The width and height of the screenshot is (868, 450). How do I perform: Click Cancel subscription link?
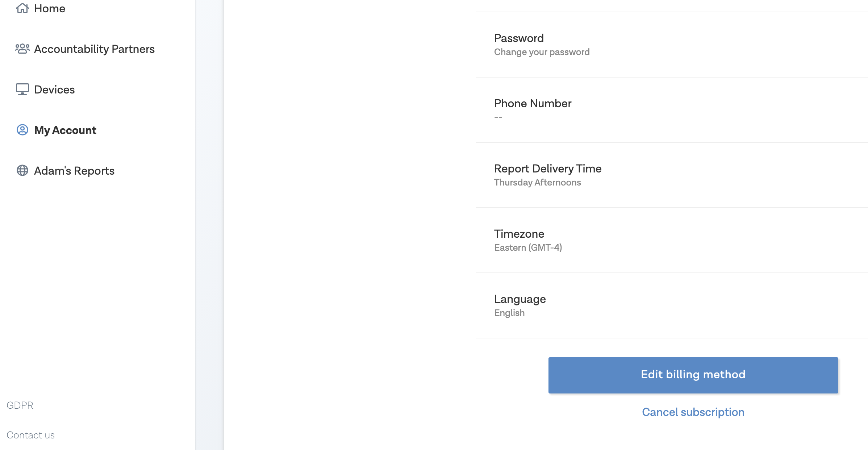point(693,412)
